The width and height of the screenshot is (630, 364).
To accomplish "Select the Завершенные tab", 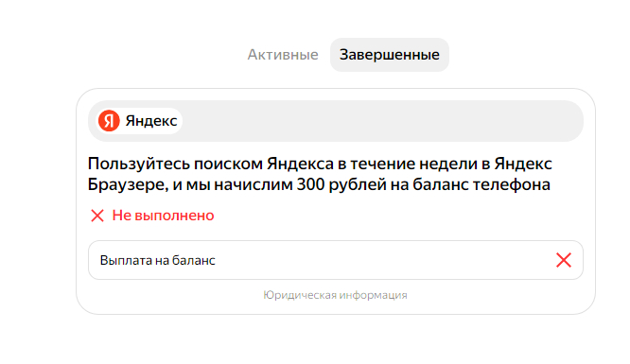I will pyautogui.click(x=390, y=55).
